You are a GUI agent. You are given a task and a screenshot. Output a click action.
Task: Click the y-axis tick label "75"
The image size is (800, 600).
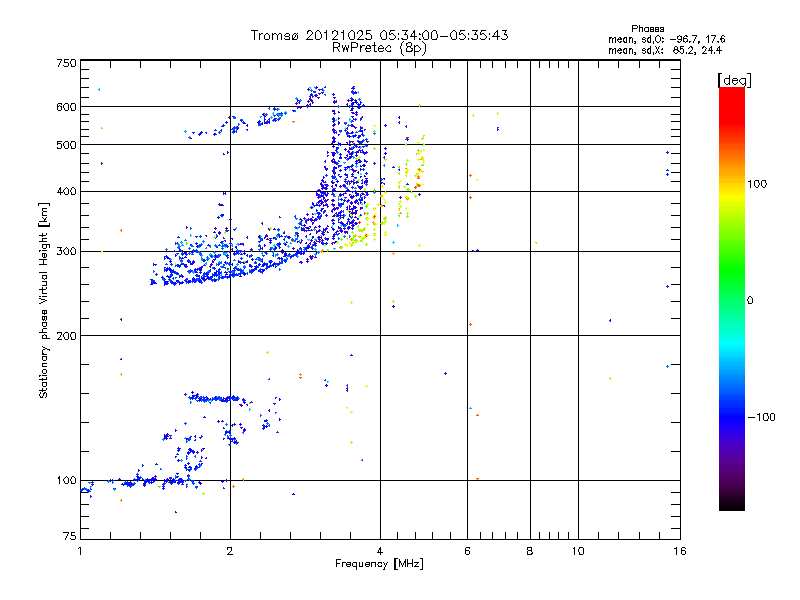click(x=70, y=536)
